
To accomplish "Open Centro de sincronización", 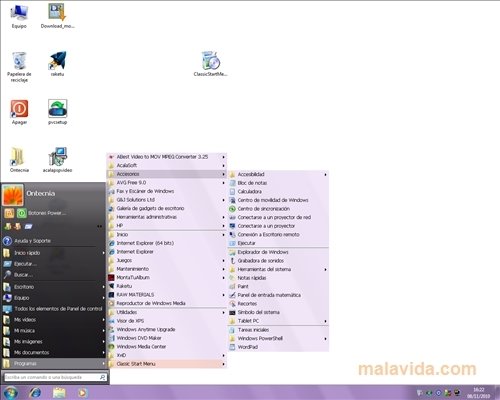I will point(279,209).
